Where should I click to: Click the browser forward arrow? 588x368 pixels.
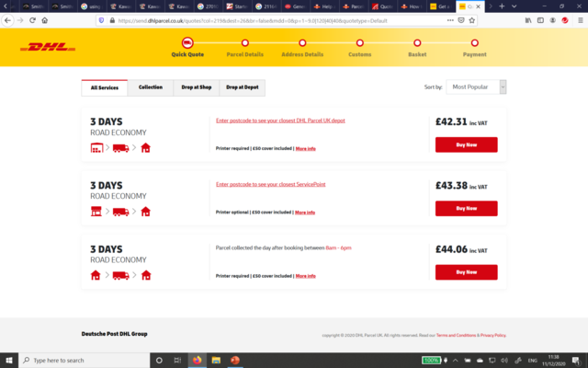pyautogui.click(x=20, y=20)
